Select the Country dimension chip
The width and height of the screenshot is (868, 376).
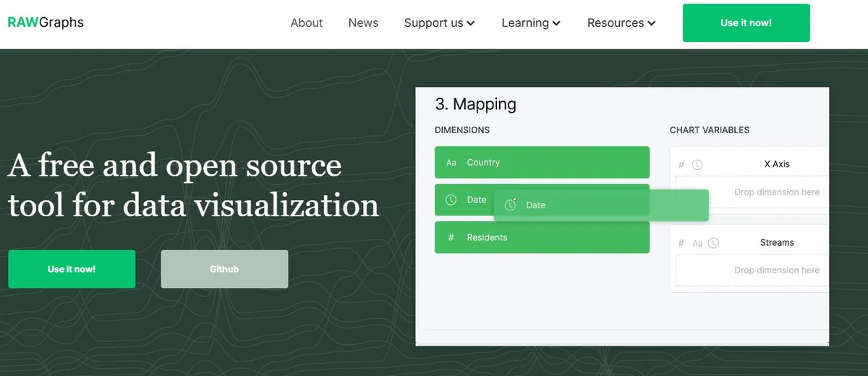(542, 162)
